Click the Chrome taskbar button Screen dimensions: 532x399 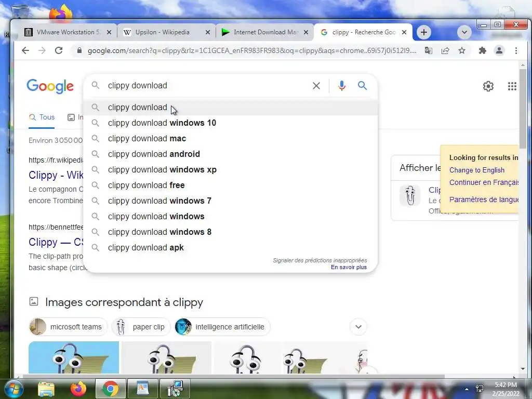click(x=110, y=389)
